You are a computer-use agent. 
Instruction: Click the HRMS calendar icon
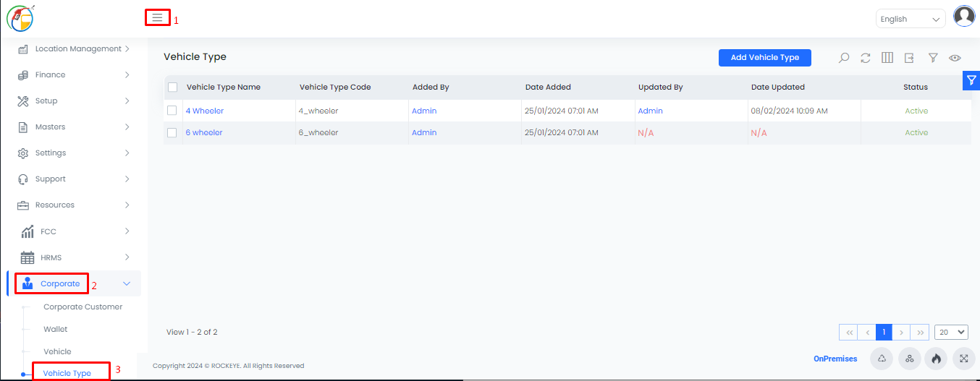[x=28, y=258]
